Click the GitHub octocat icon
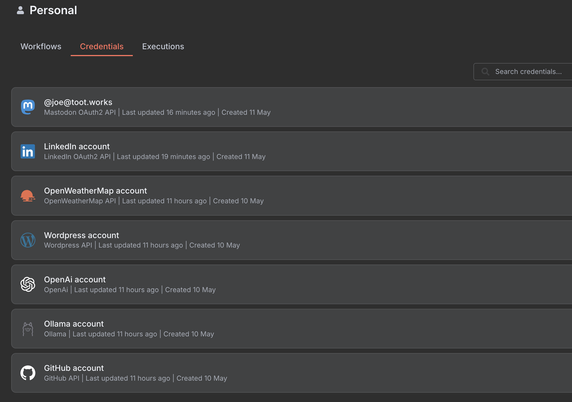572x402 pixels. point(28,373)
